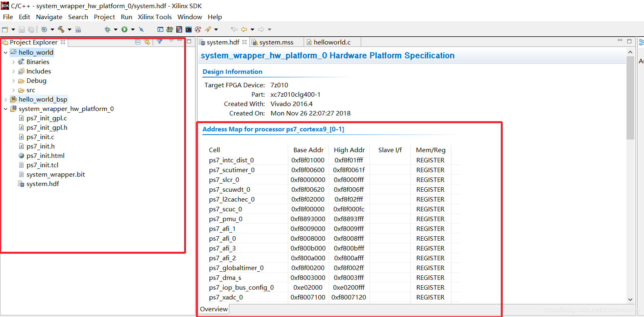The height and width of the screenshot is (317, 644).
Task: Open the build configuration dropdown arrow
Action: (52, 29)
